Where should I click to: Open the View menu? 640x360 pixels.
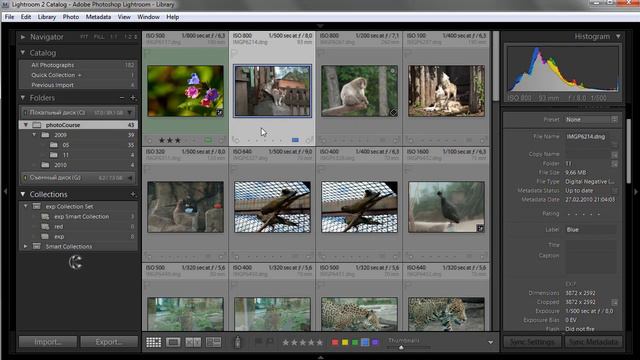124,17
